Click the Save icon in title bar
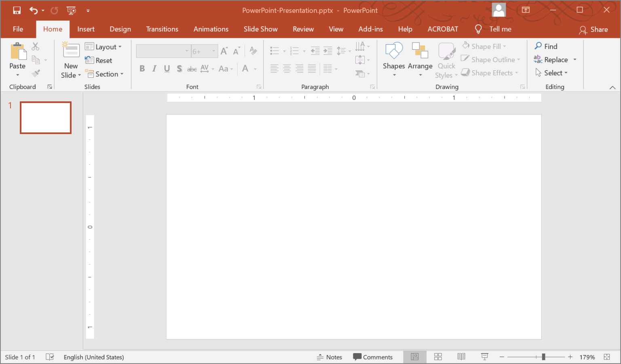This screenshot has height=364, width=621. click(17, 11)
